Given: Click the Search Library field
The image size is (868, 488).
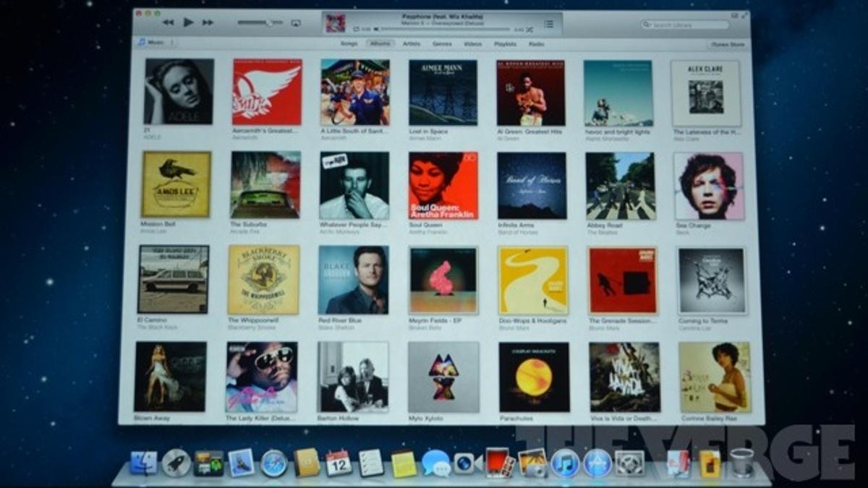Looking at the screenshot, I should click(x=684, y=25).
